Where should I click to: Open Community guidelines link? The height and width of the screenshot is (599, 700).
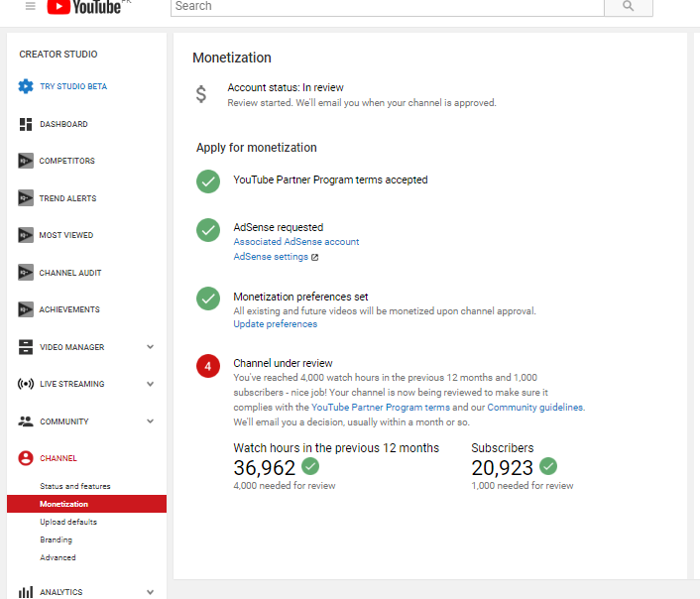tap(534, 408)
